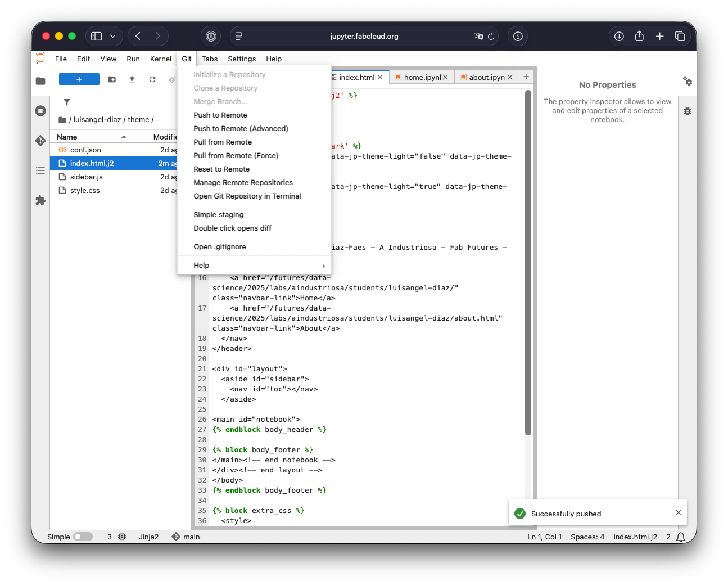The image size is (728, 585).
Task: Open the Git panel from the left sidebar
Action: tap(40, 141)
